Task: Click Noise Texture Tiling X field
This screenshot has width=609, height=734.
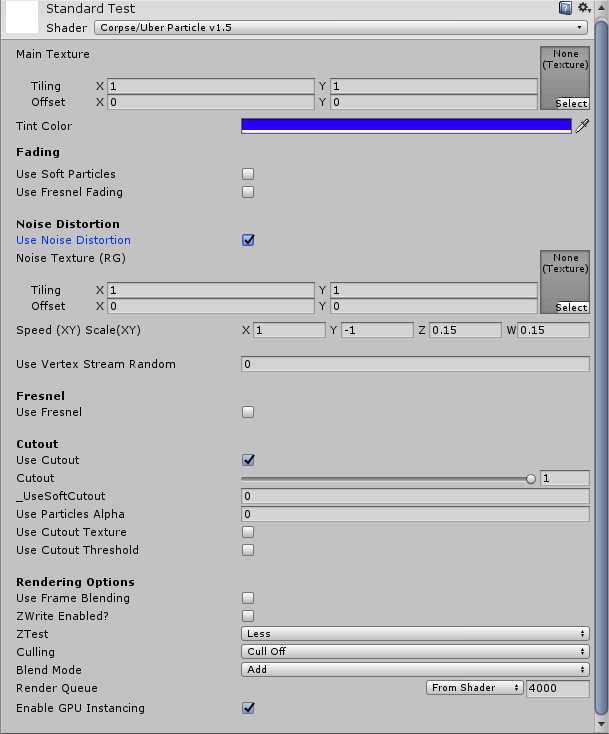Action: point(211,290)
